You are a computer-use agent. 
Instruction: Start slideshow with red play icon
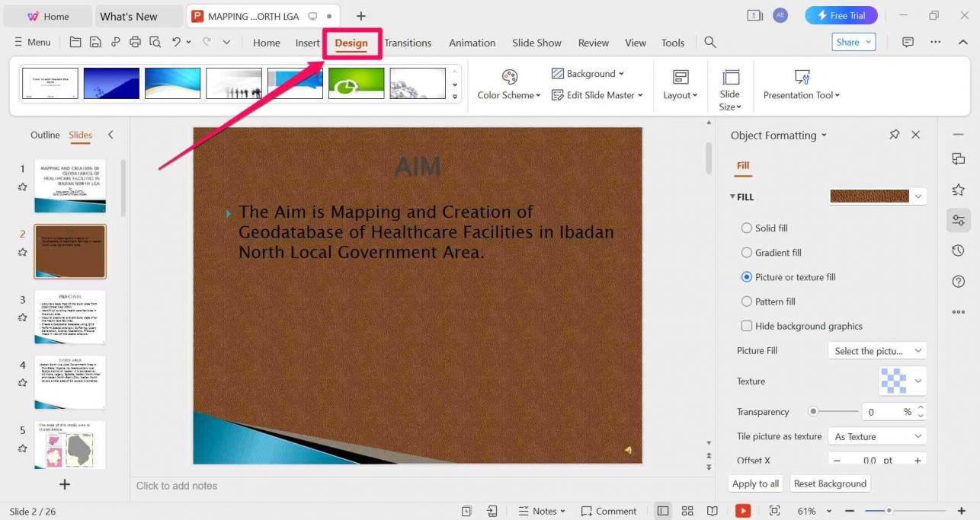(x=742, y=511)
